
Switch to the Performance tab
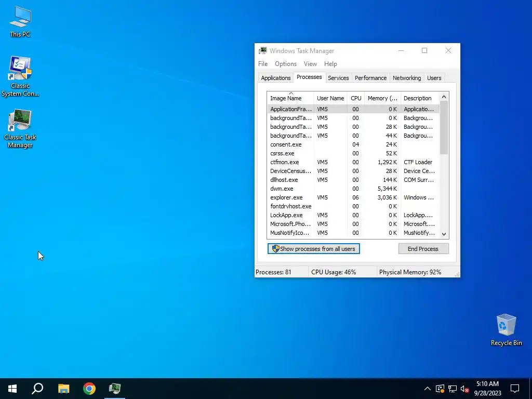point(370,78)
